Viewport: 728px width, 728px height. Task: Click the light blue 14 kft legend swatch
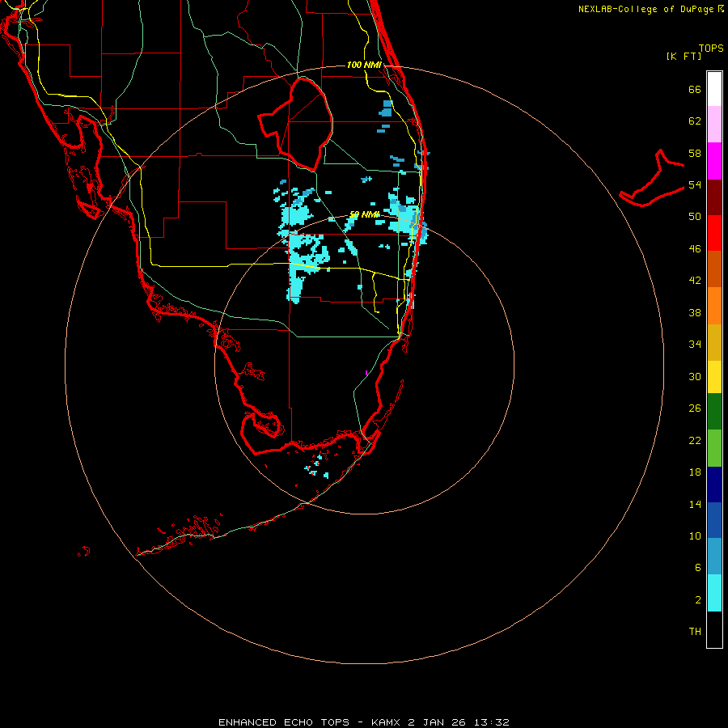click(714, 557)
